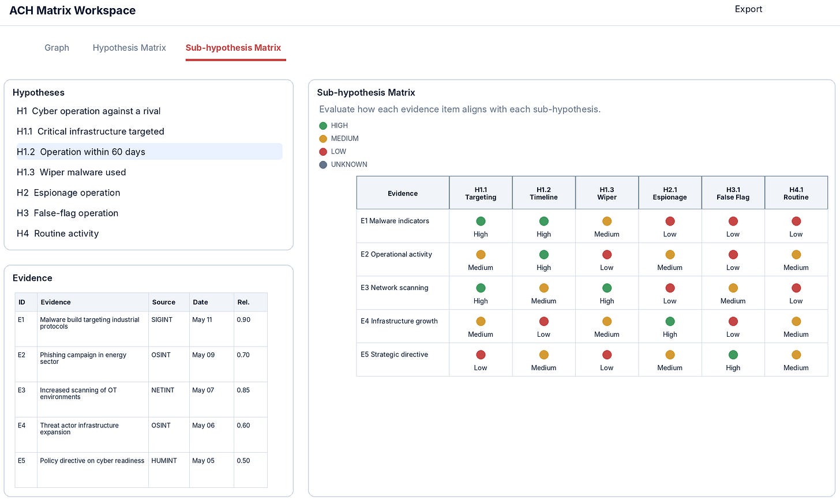The width and height of the screenshot is (840, 504).
Task: Click the red dot for E5 under H1.1 Targeting
Action: pos(481,355)
